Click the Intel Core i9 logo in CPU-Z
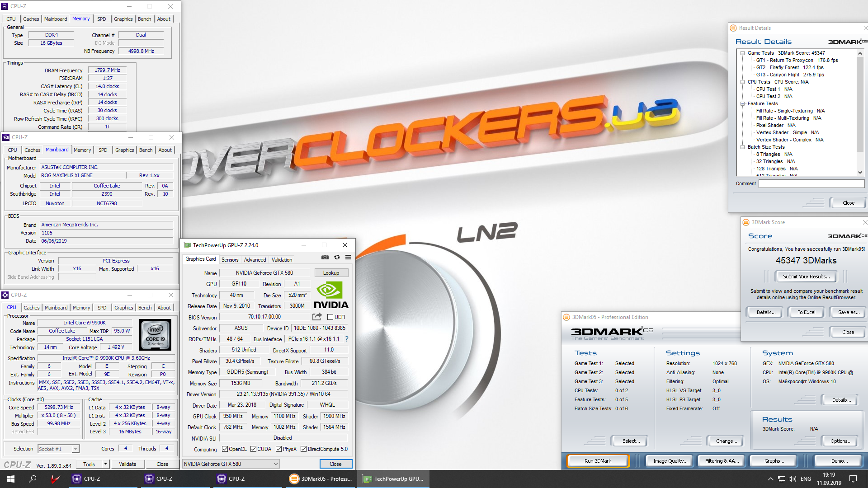Screen dimensions: 868x488 156,335
